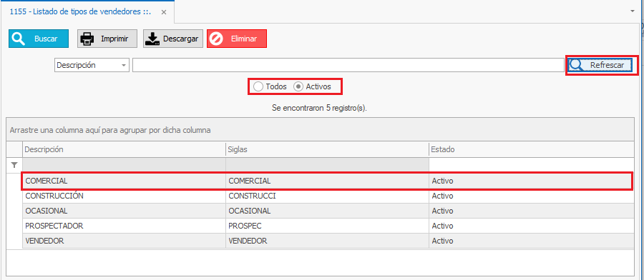Open the tab list arrow at top right

tap(633, 11)
